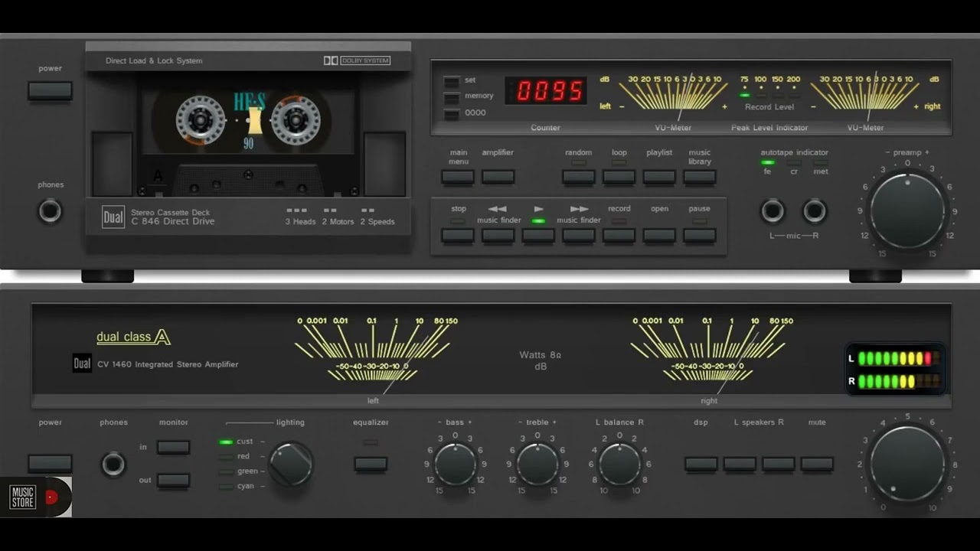Toggle the amplifier power button
Image resolution: width=980 pixels, height=551 pixels.
(x=50, y=464)
